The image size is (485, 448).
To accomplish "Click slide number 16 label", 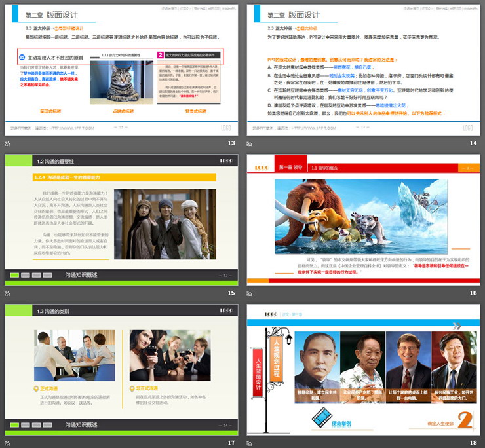I will [473, 293].
